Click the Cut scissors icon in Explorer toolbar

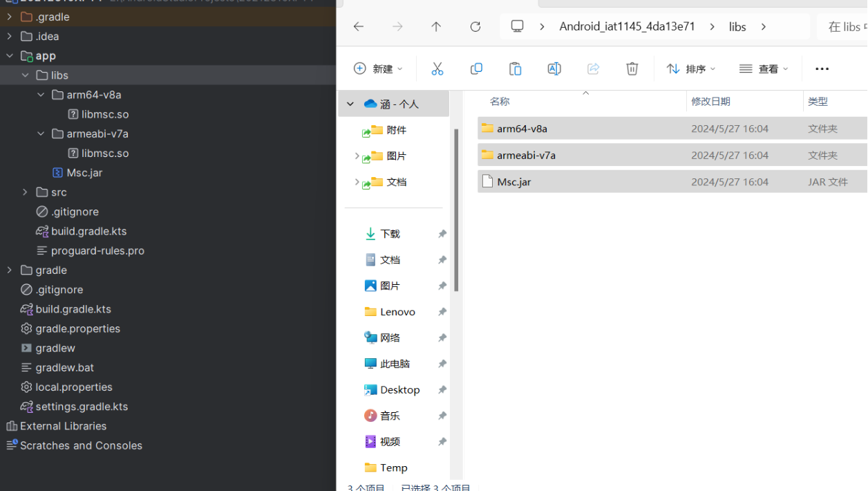point(437,68)
